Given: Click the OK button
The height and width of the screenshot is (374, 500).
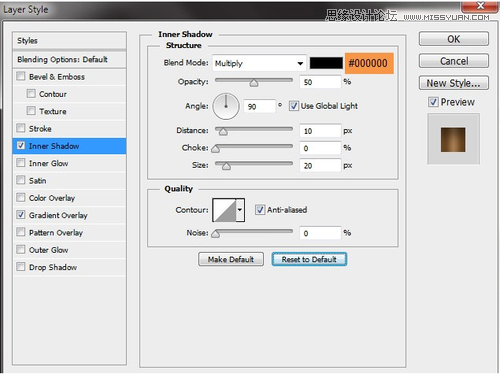Looking at the screenshot, I should point(454,39).
